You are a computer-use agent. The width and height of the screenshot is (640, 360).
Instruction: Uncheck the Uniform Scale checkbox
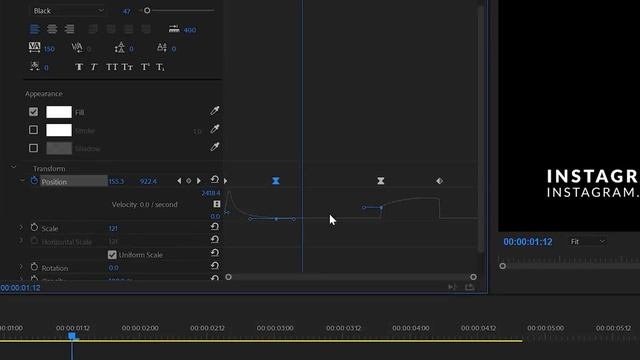[x=112, y=255]
